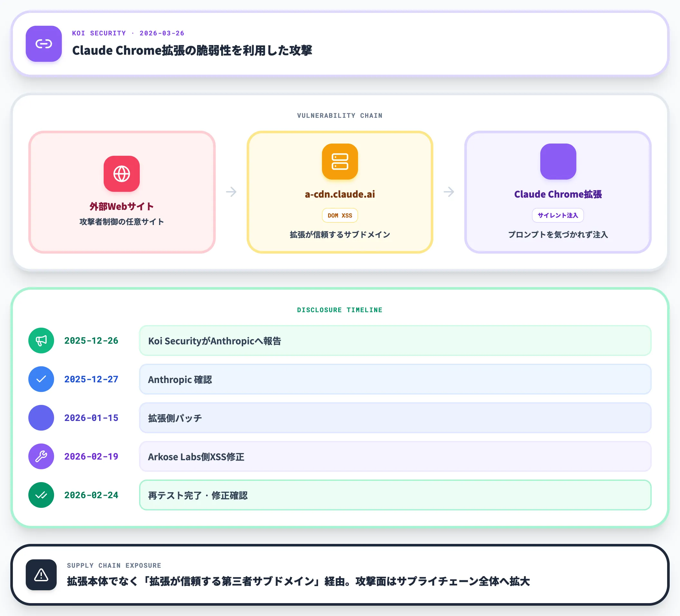
Task: Click the supply chain summary sentence 拡張本体でなく…
Action: tap(298, 581)
